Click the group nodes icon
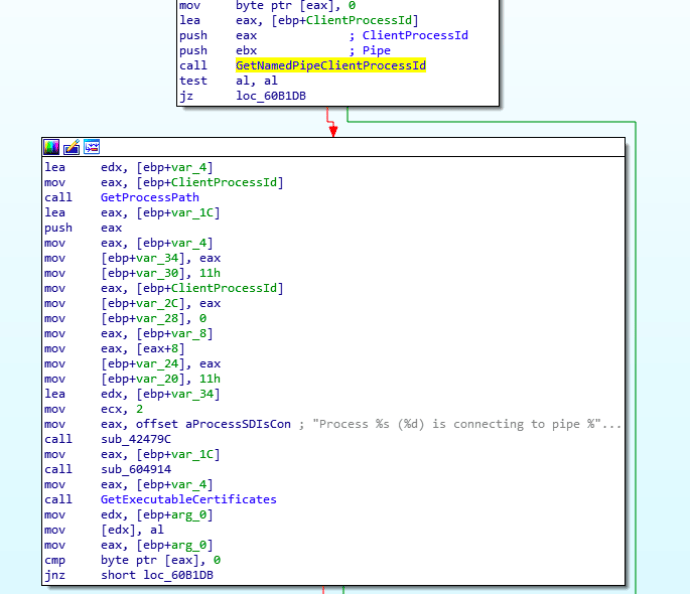This screenshot has width=690, height=594. coord(91,146)
